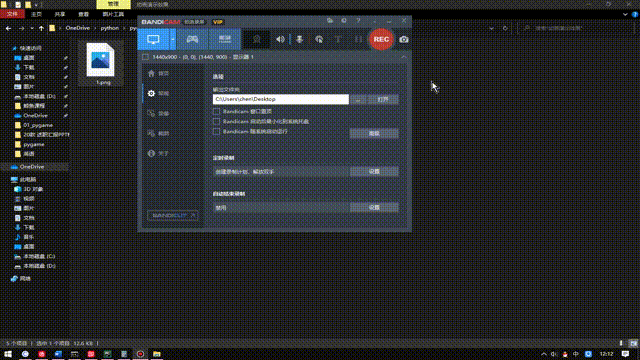This screenshot has height=360, width=640.
Task: Click OneDrive in the address breadcrumb
Action: (x=78, y=28)
